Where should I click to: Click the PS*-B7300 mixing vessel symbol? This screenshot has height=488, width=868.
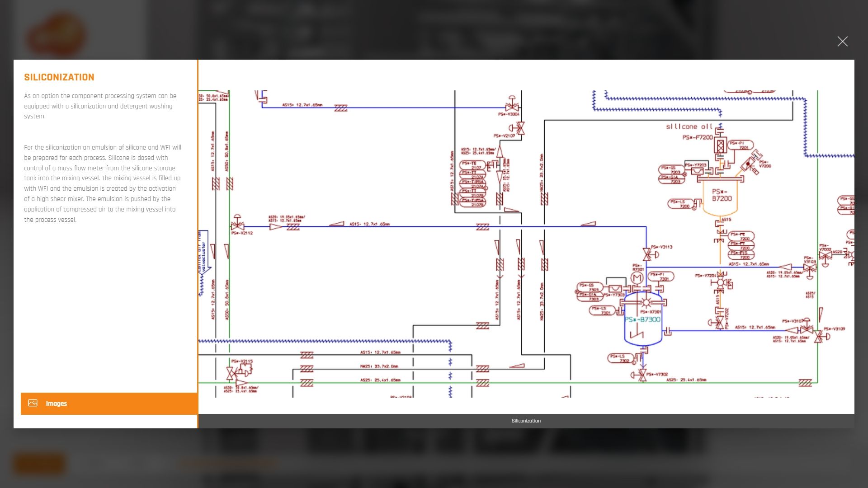click(x=642, y=319)
